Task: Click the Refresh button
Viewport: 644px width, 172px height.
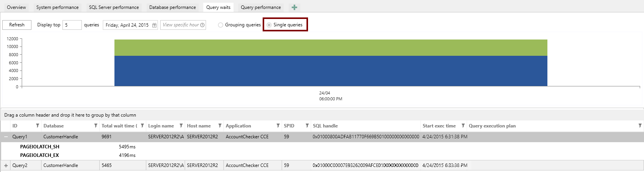Action: (x=17, y=25)
